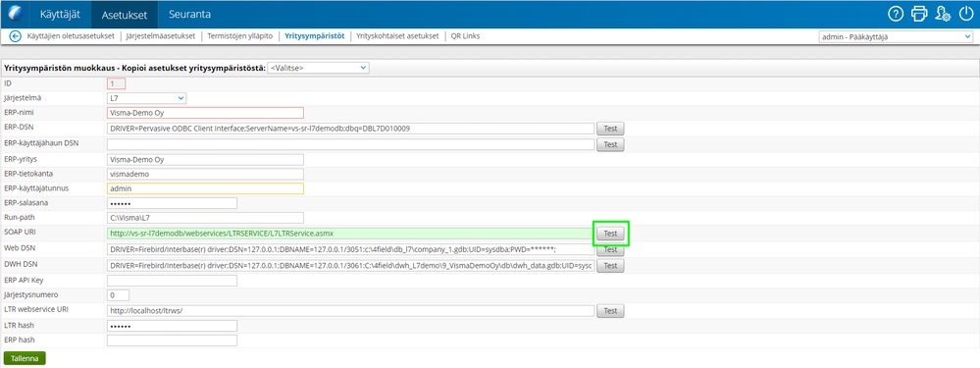Click the power logout icon
Screen dimensions: 980x368
tap(966, 14)
